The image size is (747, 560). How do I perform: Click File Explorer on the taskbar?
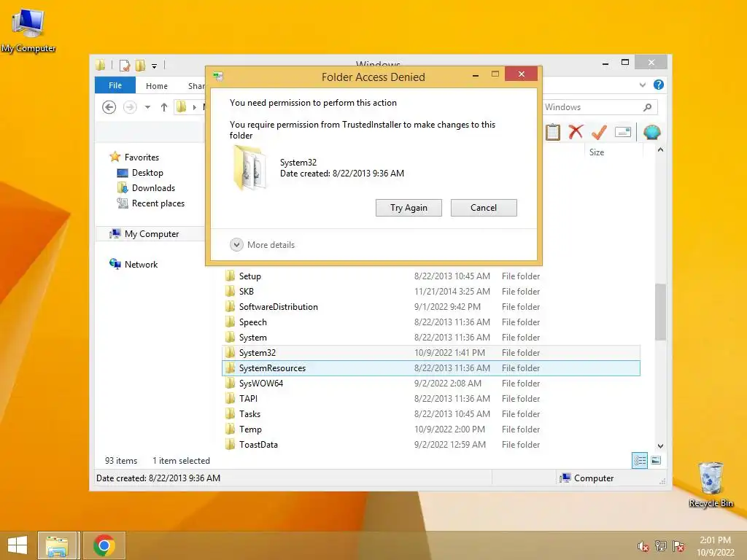(x=57, y=545)
